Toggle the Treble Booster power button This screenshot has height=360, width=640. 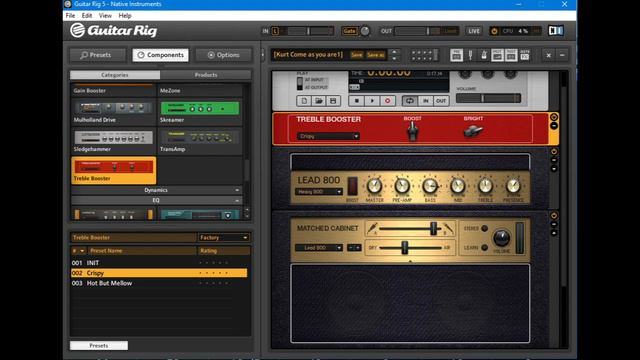(554, 117)
